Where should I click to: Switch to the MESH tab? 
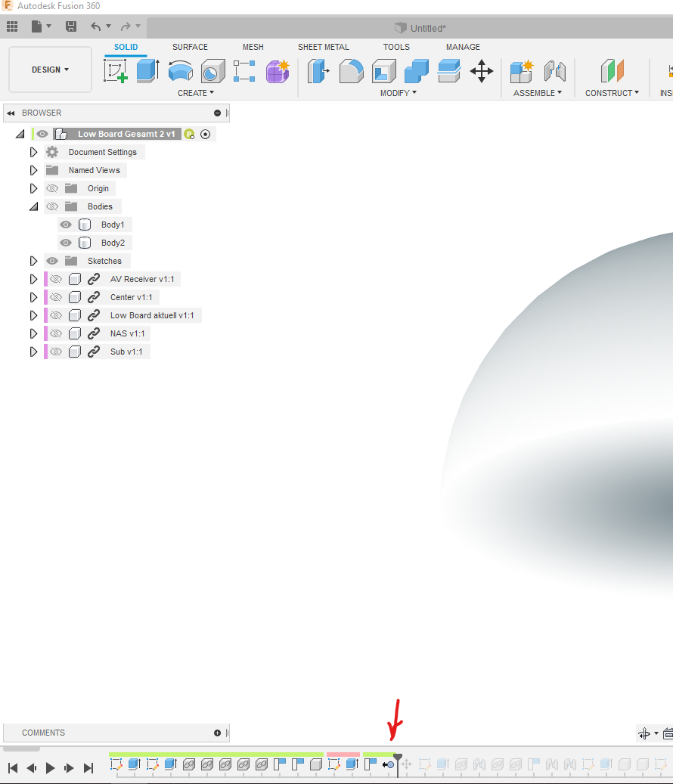point(253,47)
